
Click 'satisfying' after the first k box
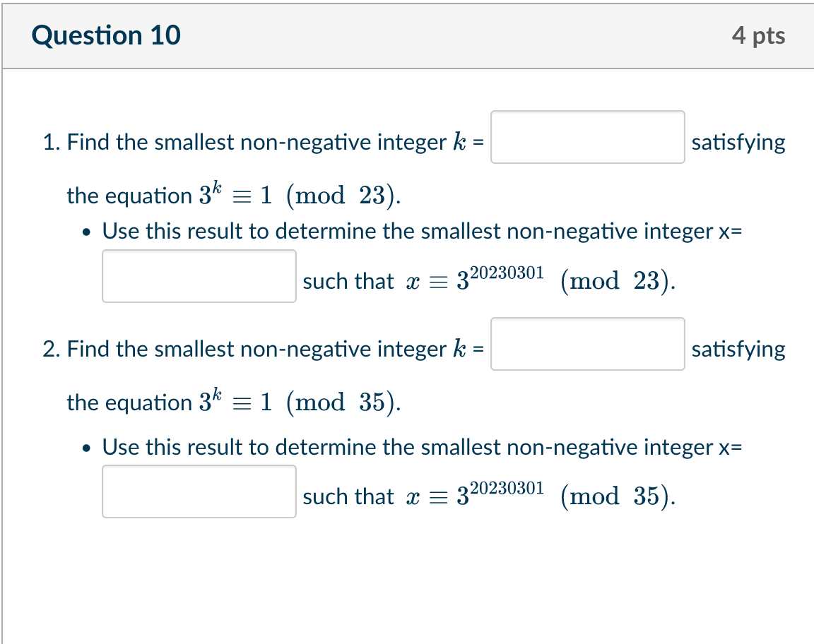pyautogui.click(x=738, y=143)
